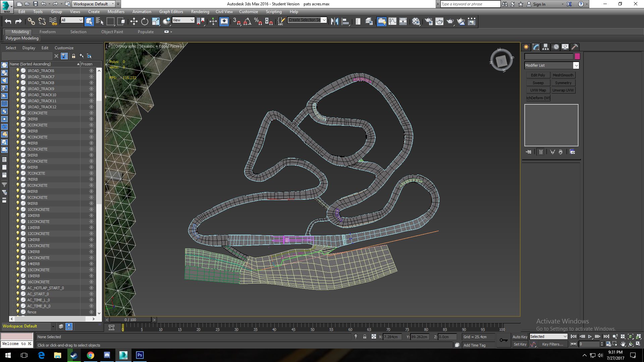Click the Symmetry modifier button
644x362 pixels.
click(x=563, y=83)
